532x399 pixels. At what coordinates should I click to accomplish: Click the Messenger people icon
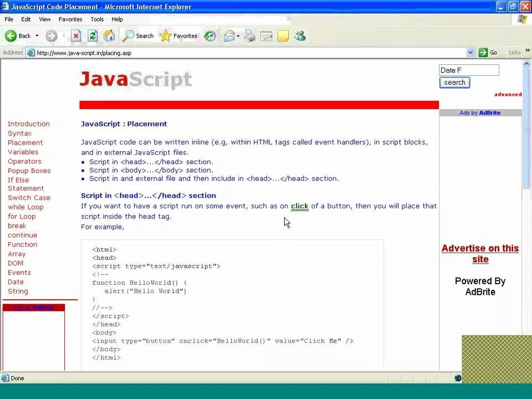[x=300, y=35]
